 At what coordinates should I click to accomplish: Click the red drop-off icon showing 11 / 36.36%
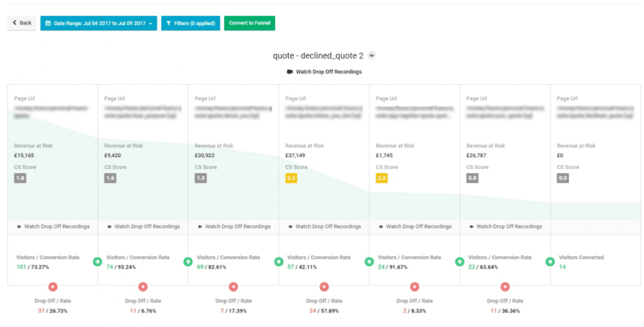coord(505,287)
